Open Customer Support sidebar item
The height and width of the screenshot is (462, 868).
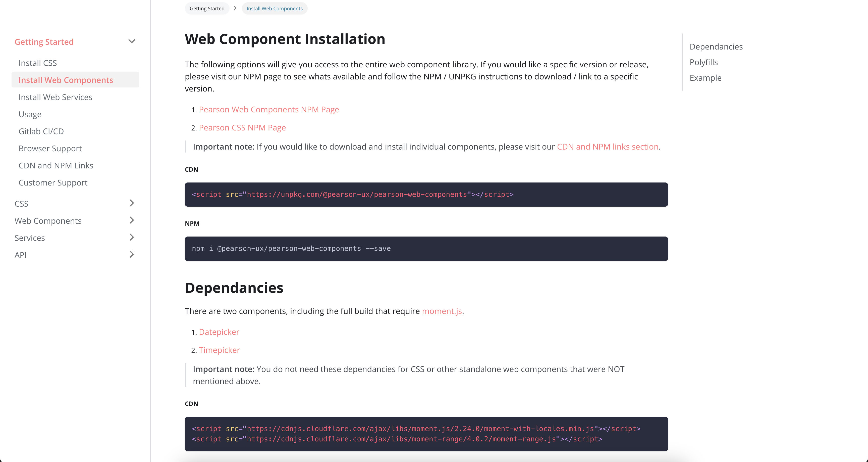pyautogui.click(x=53, y=183)
